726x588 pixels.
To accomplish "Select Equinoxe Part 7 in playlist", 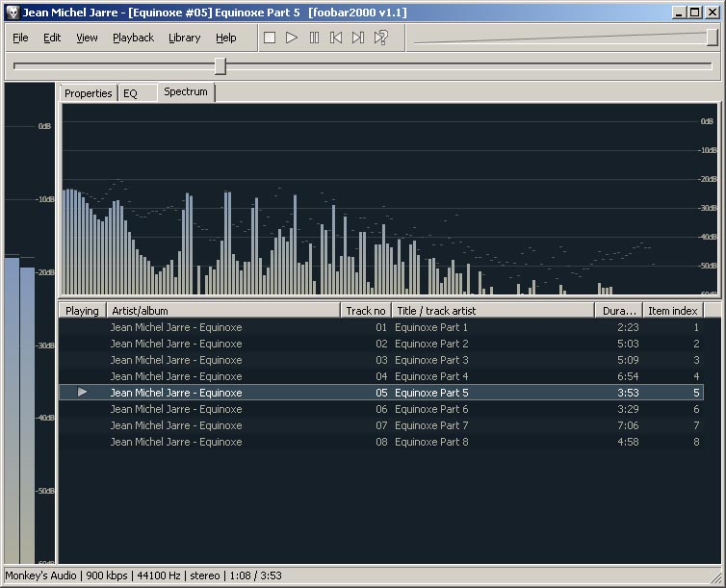I will pos(431,425).
